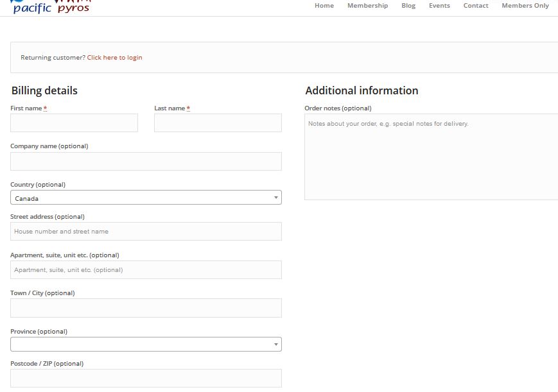Focus the First name input field
This screenshot has width=558, height=392.
[74, 123]
